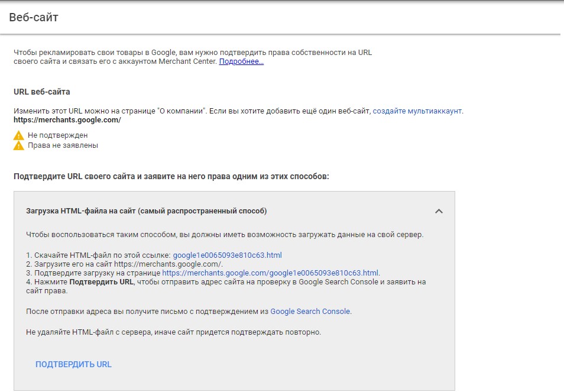Click the Веб-сайт page heading
Image resolution: width=564 pixels, height=392 pixels.
pyautogui.click(x=34, y=17)
